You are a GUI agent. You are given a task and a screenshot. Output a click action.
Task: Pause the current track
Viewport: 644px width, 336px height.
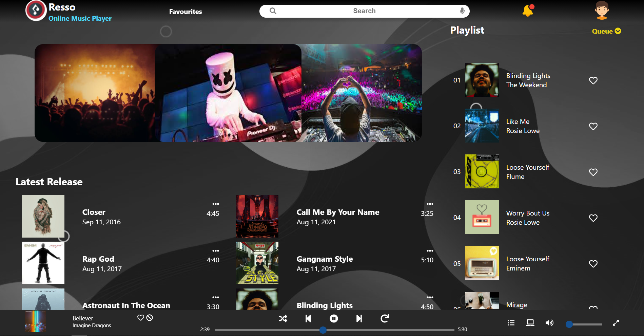click(x=333, y=318)
